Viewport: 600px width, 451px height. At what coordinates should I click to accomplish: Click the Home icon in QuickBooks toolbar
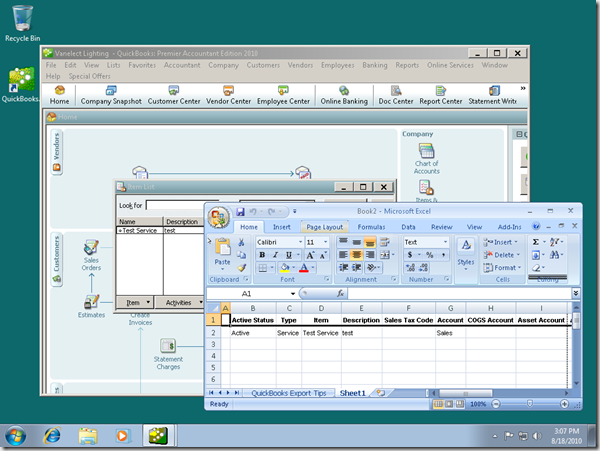(x=59, y=95)
